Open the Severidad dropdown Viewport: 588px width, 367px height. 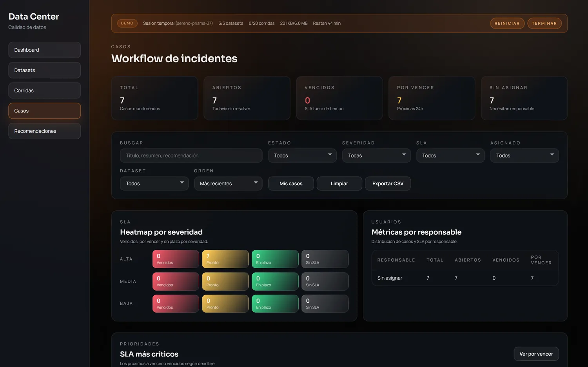376,155
